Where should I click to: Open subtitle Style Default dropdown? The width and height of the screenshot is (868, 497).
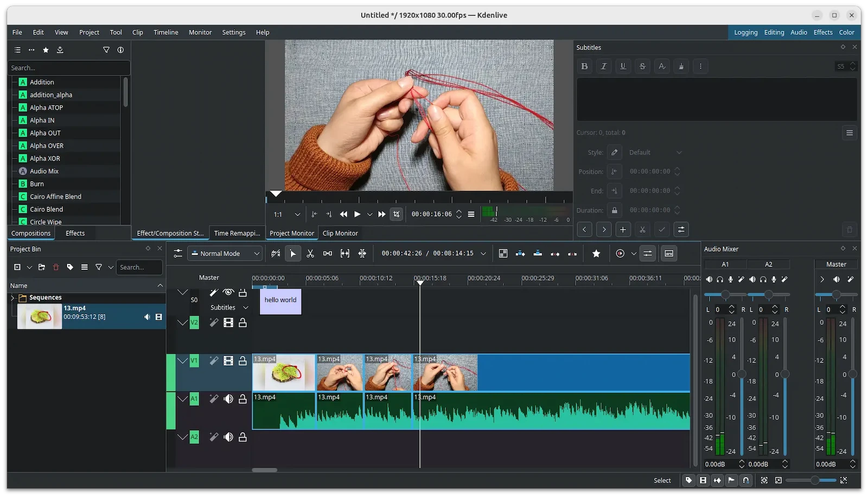[x=655, y=152]
